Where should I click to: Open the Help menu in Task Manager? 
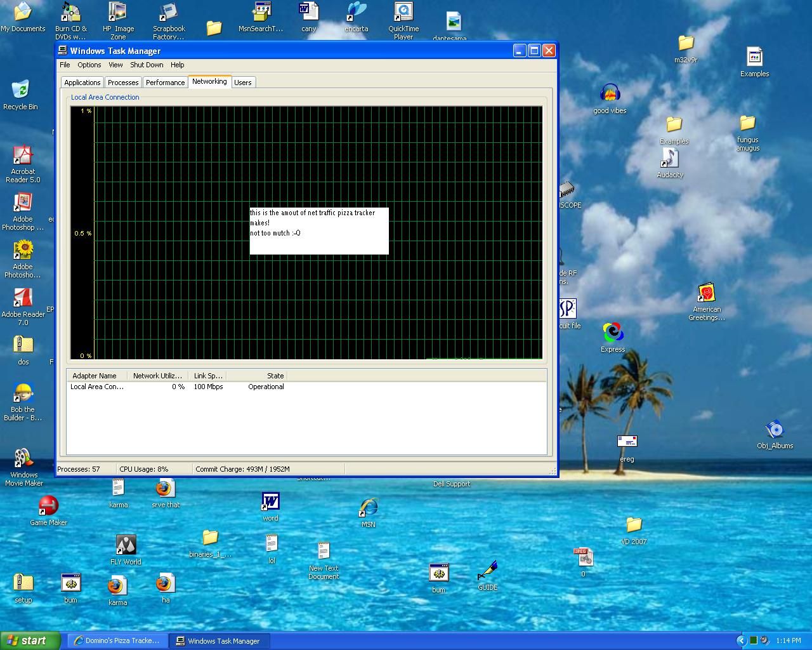tap(178, 65)
